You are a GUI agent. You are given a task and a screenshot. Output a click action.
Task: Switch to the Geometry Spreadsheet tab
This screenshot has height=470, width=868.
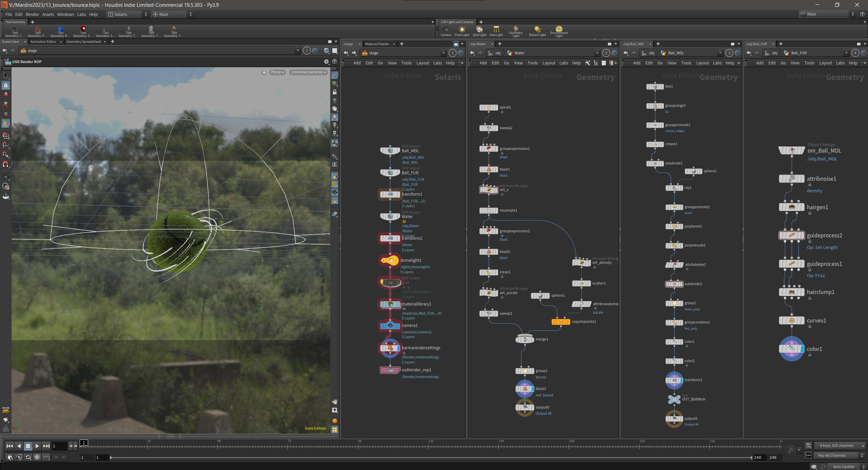click(x=83, y=42)
